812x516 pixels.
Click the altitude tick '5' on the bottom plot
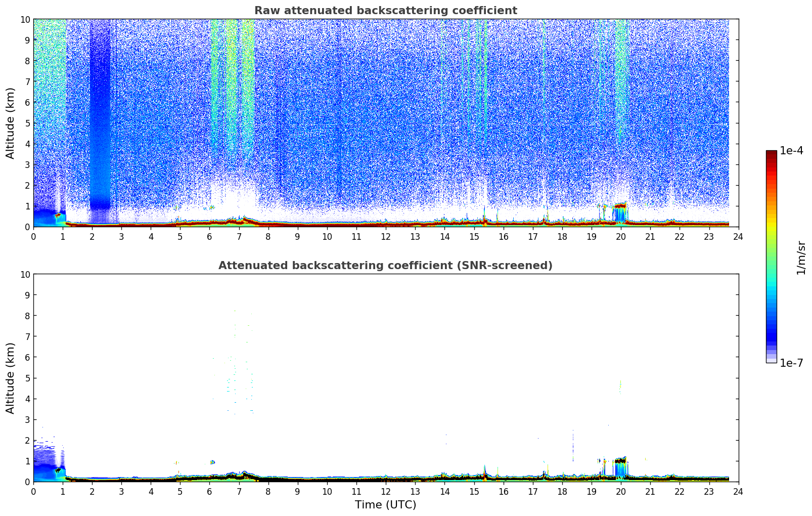coord(28,378)
